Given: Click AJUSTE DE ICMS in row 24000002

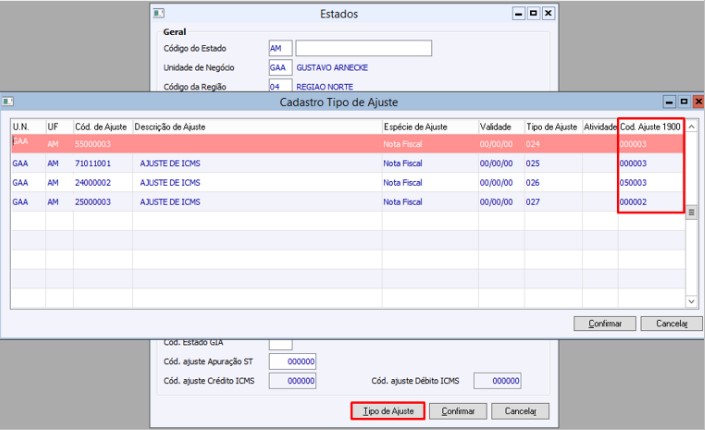Looking at the screenshot, I should (x=170, y=183).
